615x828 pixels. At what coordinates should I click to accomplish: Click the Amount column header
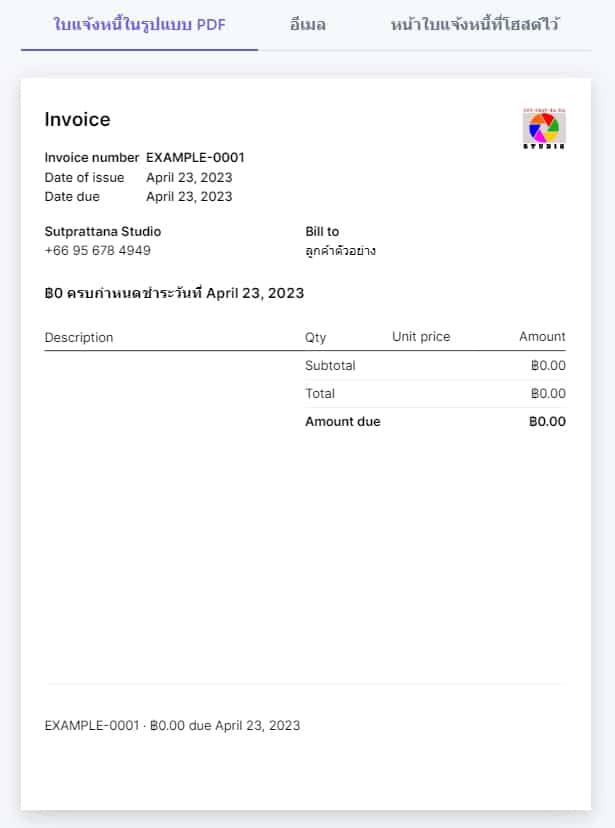pyautogui.click(x=542, y=337)
